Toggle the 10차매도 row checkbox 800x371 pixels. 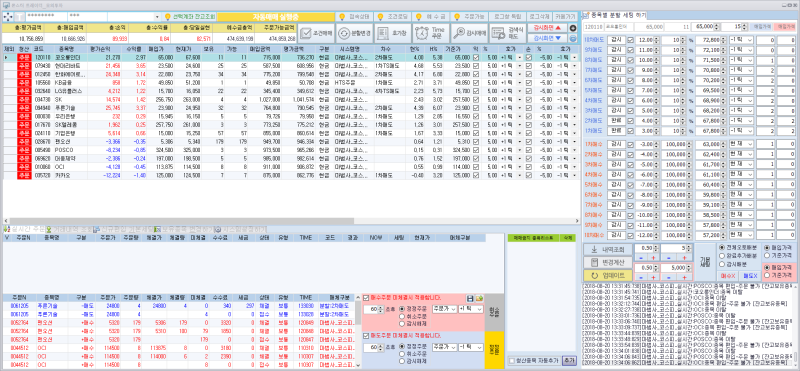pos(630,39)
